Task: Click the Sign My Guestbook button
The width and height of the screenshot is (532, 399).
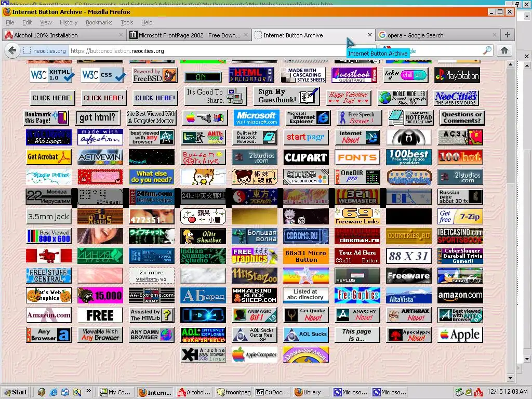Action: click(x=287, y=96)
